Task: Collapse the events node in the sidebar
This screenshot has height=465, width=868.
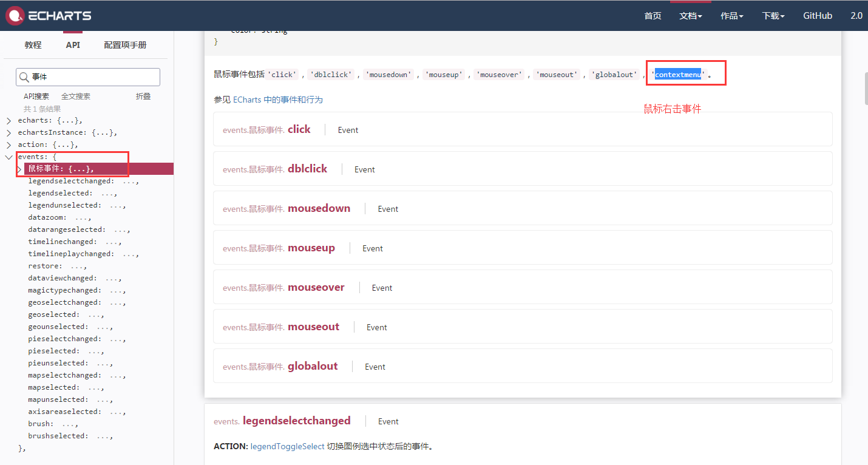Action: coord(8,157)
